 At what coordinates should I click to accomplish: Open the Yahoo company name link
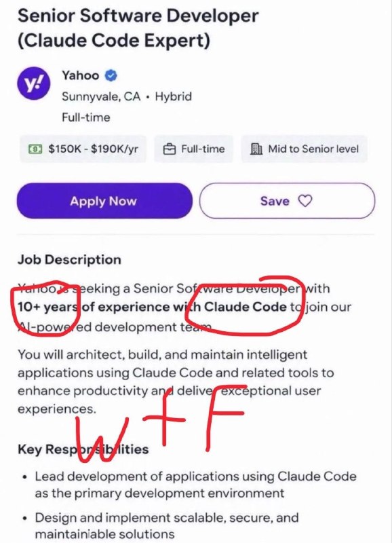pyautogui.click(x=80, y=75)
